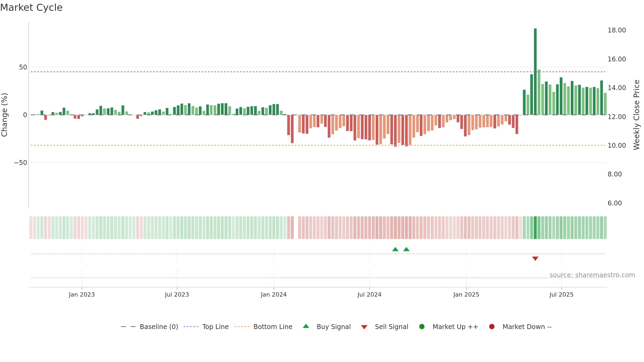Toggle the Bottom Line legend entry
Screen dimensions: 644x362
[264, 327]
